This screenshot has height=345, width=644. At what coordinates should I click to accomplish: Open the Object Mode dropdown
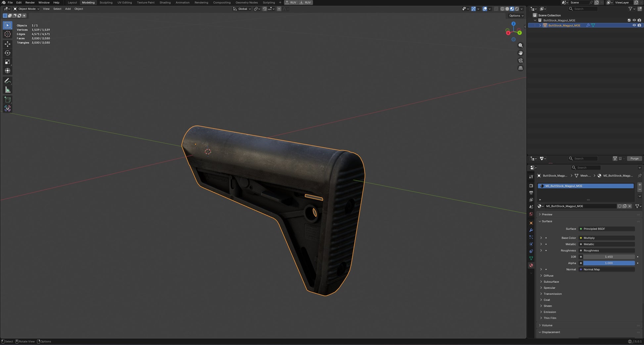26,9
